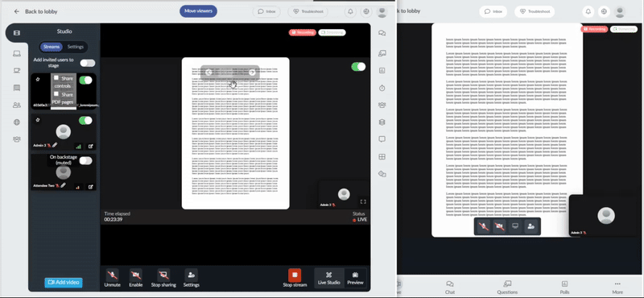The image size is (644, 298).
Task: Open message box icon in right sidebar
Action: pos(382,139)
